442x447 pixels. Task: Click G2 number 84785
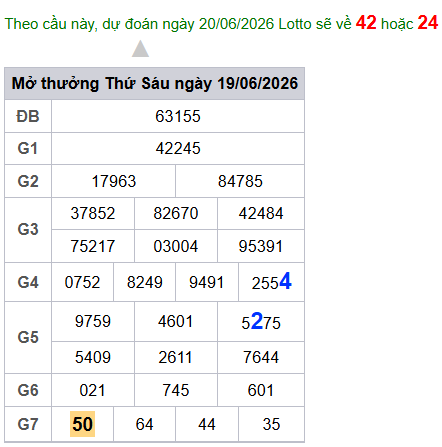[x=240, y=181]
